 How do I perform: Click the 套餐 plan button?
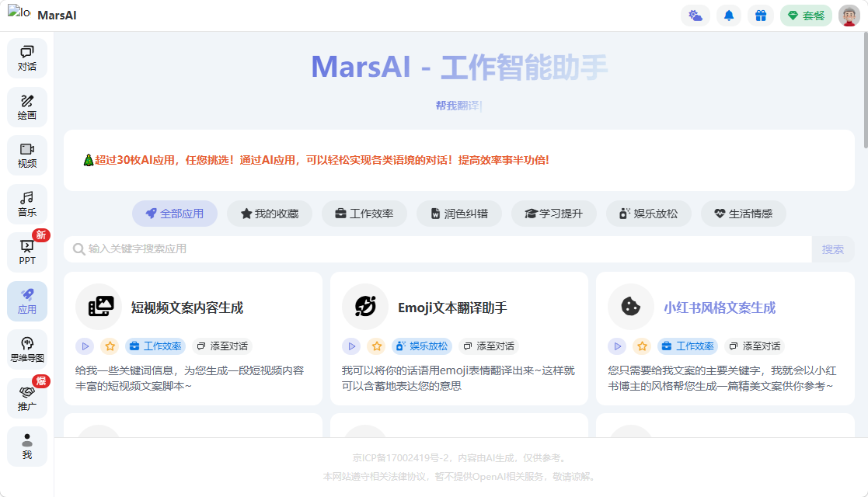[806, 16]
